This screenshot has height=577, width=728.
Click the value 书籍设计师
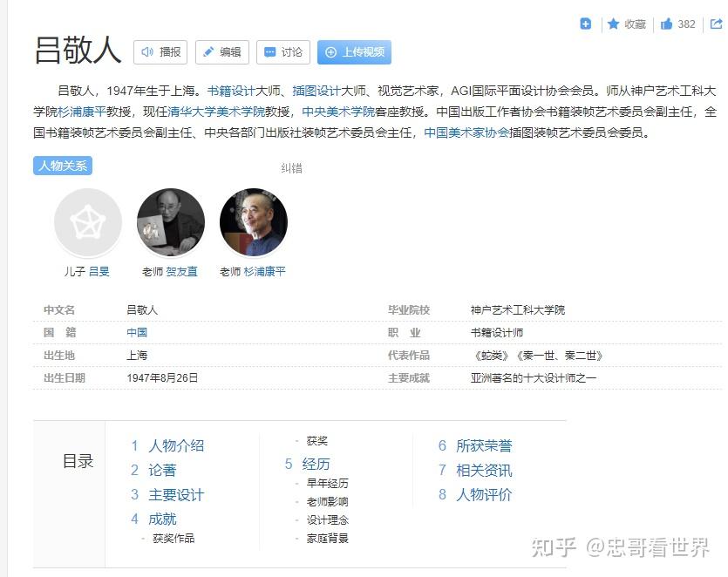(x=497, y=332)
